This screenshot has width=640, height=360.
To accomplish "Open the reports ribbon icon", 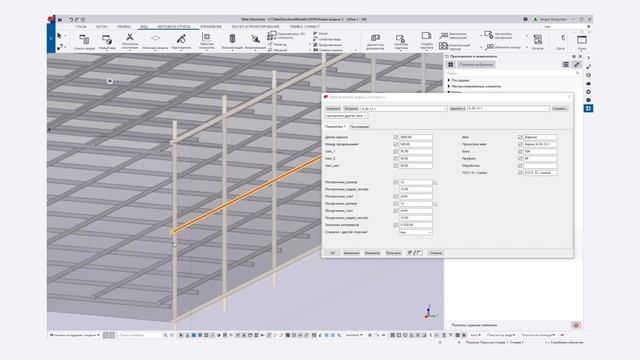I will tap(538, 40).
